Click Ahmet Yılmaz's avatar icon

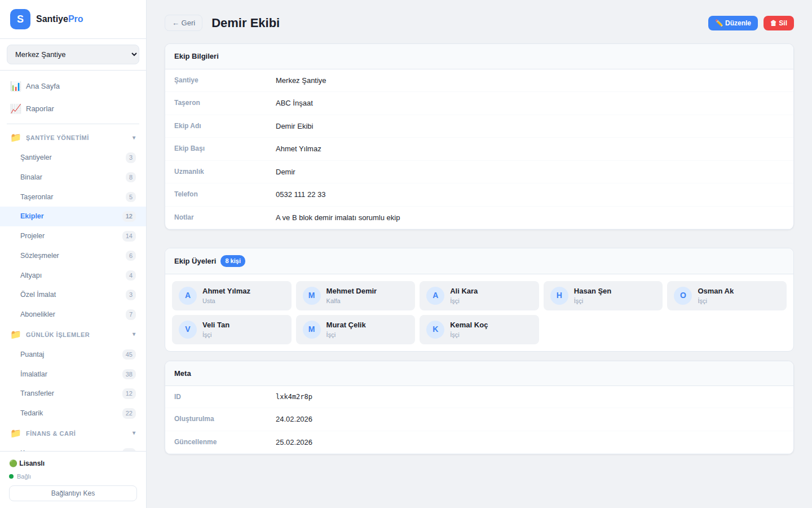tap(188, 296)
